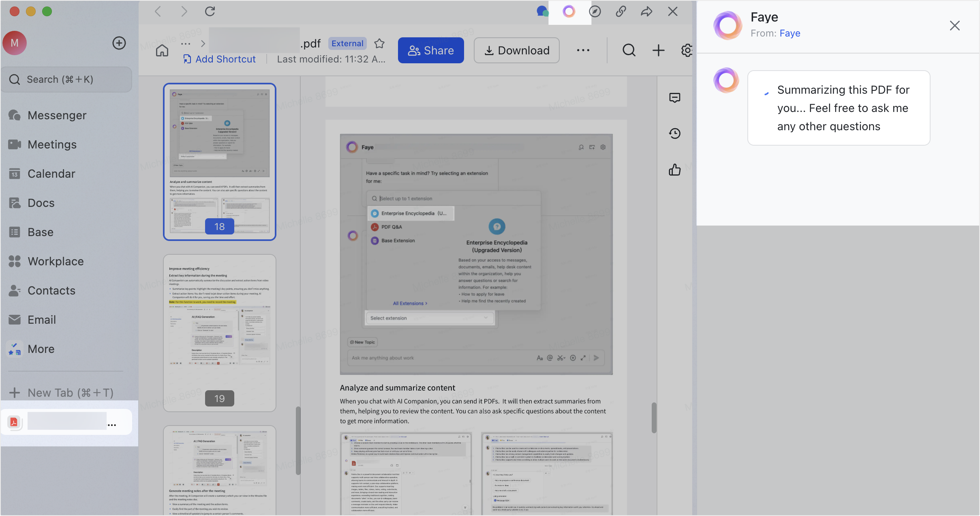
Task: Open version history clock icon
Action: click(675, 133)
